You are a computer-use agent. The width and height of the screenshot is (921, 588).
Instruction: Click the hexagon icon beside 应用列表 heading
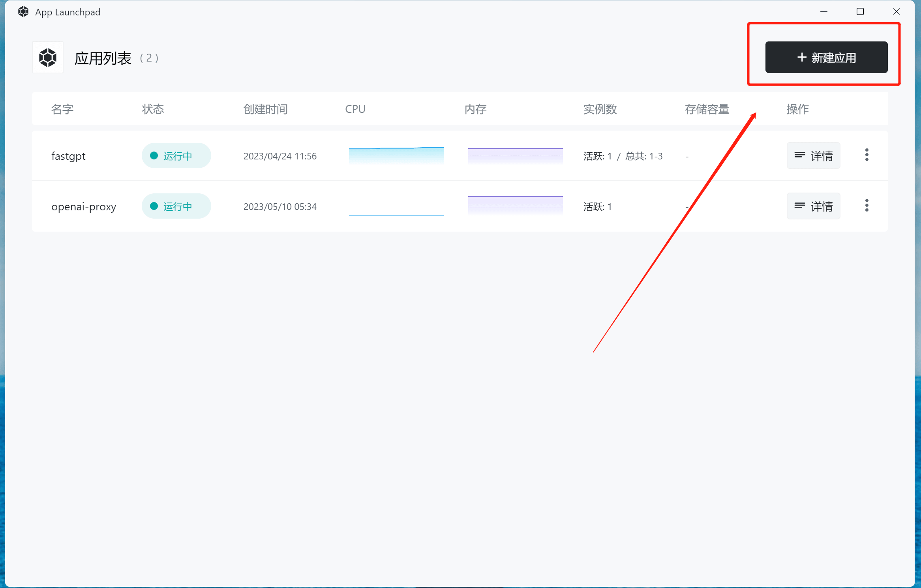[x=47, y=57]
